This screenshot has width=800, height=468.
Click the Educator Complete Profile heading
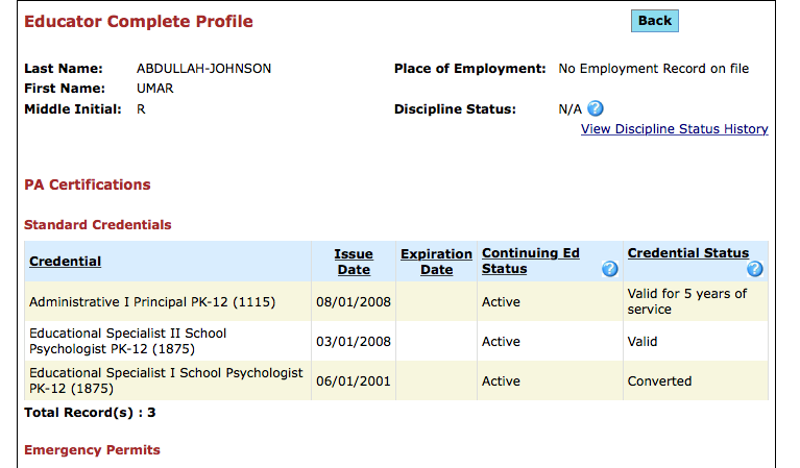(138, 21)
